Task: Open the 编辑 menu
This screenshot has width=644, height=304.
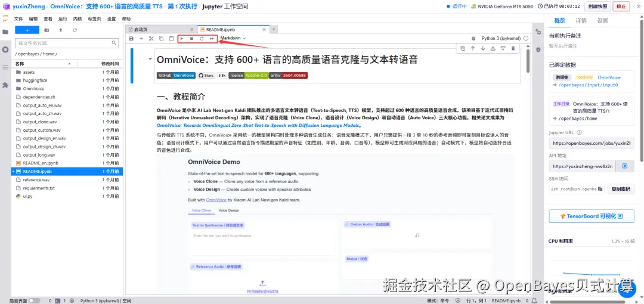Action: click(33, 19)
